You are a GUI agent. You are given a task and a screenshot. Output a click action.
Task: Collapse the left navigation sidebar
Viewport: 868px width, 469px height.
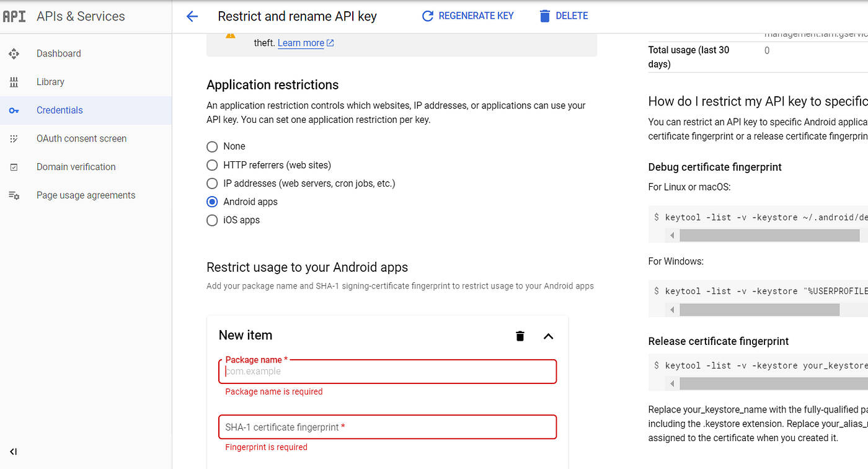point(14,452)
